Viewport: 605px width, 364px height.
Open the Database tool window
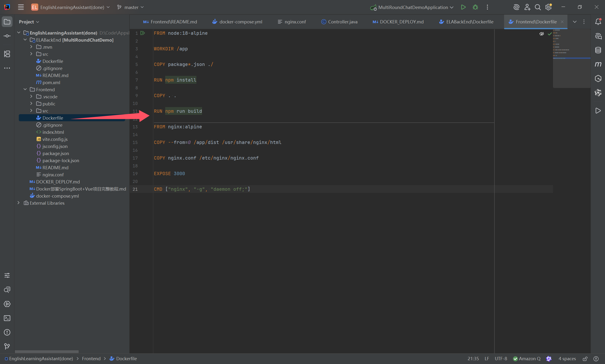(x=598, y=50)
